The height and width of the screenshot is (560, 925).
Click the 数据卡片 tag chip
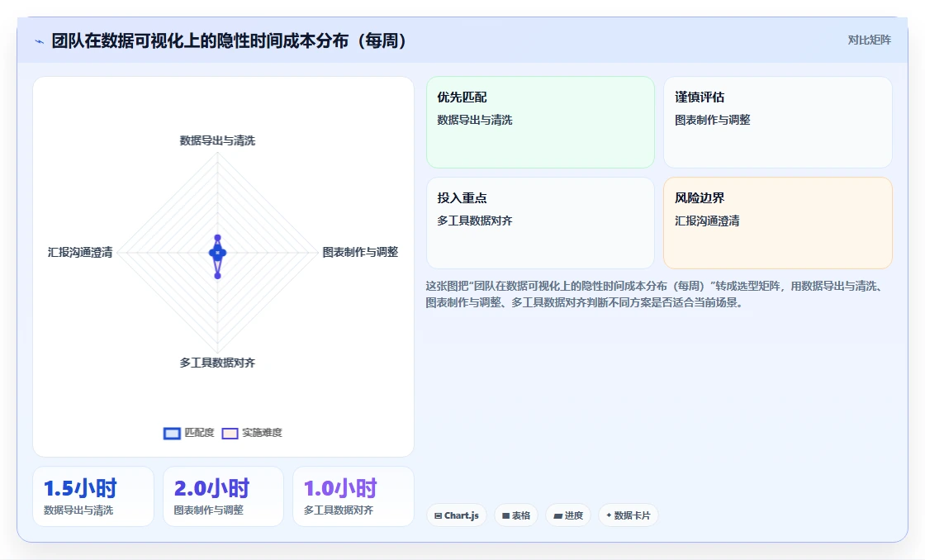coord(629,515)
